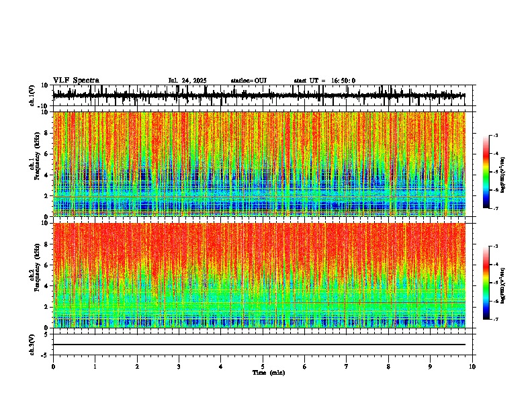This screenshot has height=411, width=532.
Task: Click the 5 tick on ch.3(V) axis
Action: click(46, 334)
